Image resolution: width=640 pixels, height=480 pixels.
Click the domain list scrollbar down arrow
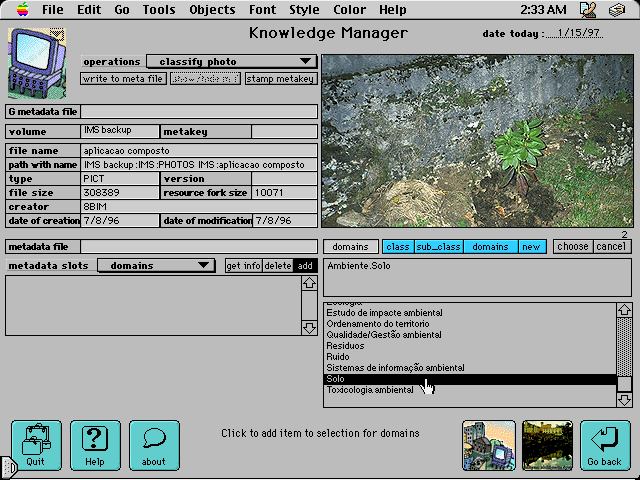pyautogui.click(x=624, y=399)
